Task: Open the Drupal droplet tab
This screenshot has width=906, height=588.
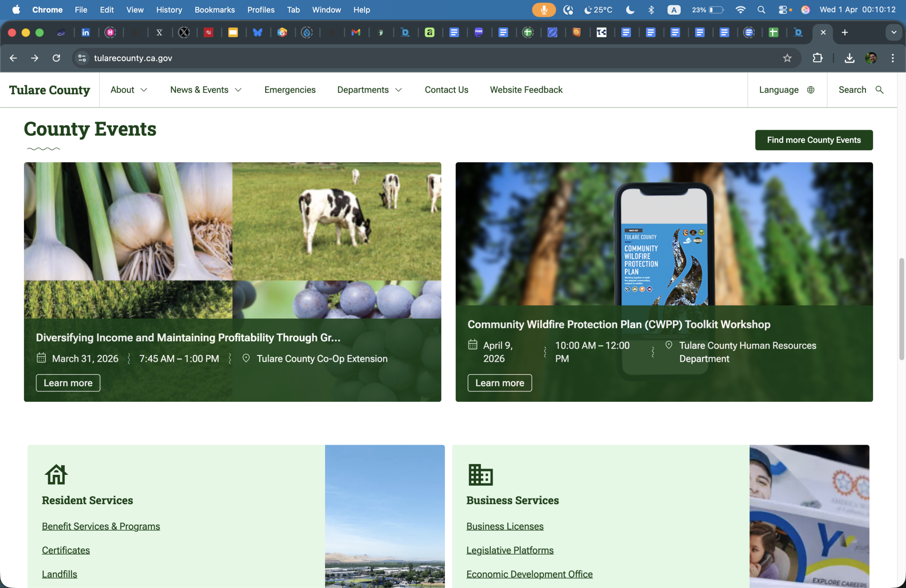Action: (x=307, y=33)
